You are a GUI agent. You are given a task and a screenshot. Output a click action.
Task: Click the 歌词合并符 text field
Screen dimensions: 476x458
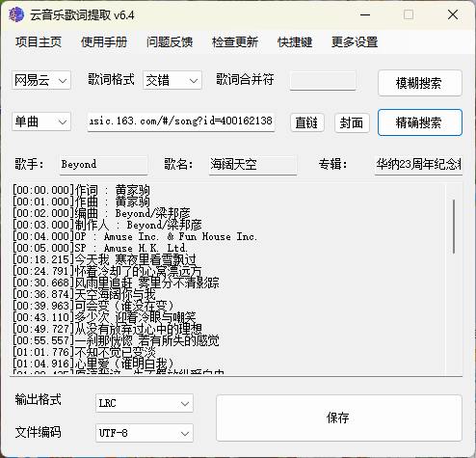tap(323, 80)
